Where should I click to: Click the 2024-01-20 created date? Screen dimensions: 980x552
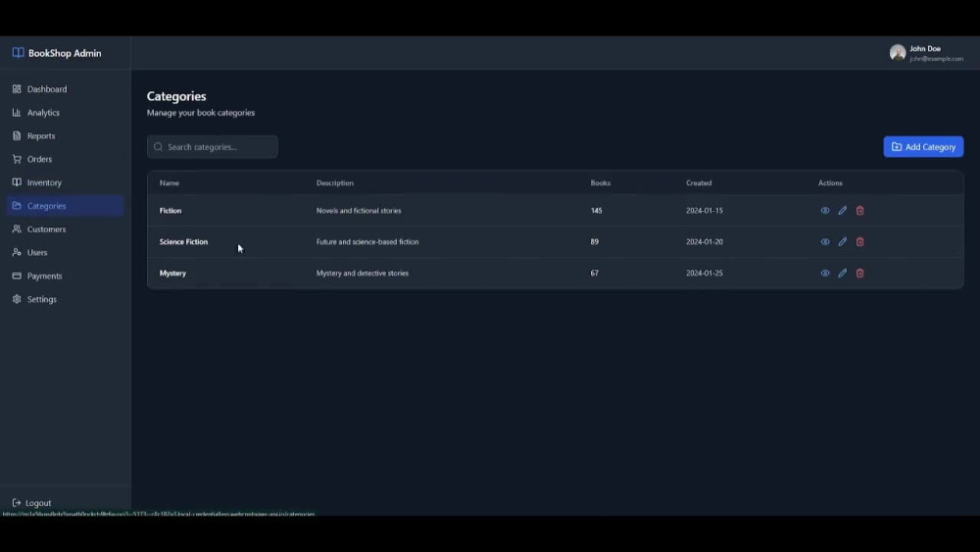(x=705, y=242)
